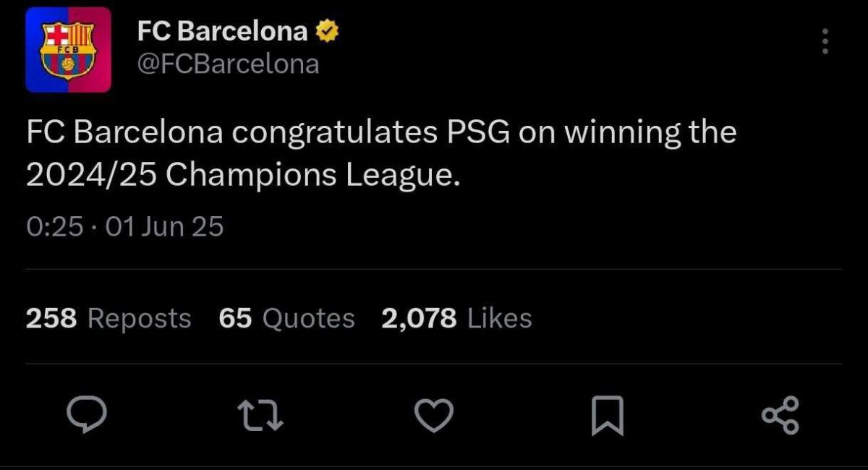View the 65 Quotes list
This screenshot has width=868, height=470.
click(286, 318)
